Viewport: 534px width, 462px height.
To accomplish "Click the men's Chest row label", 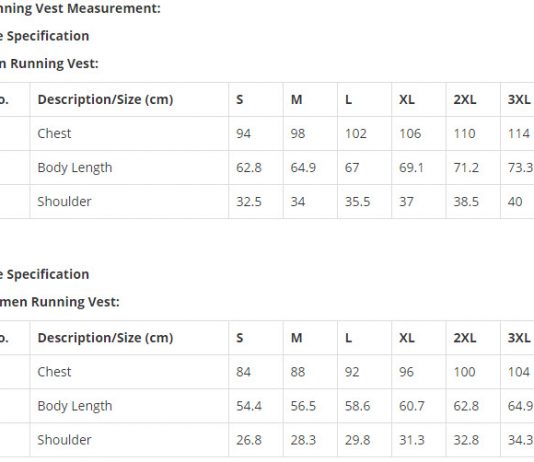I will coord(54,133).
